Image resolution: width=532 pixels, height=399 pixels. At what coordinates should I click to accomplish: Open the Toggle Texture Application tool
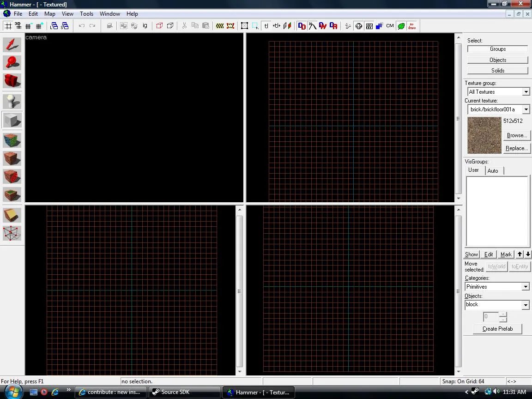point(12,140)
